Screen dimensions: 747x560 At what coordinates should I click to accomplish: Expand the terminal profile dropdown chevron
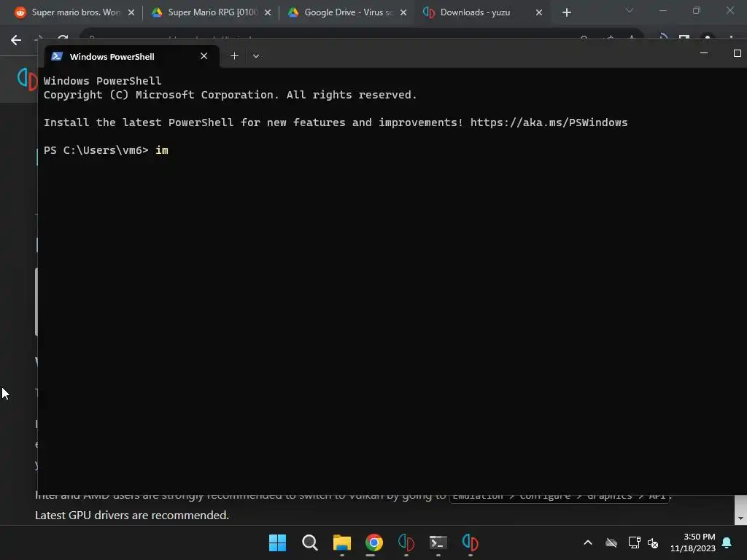click(x=256, y=56)
